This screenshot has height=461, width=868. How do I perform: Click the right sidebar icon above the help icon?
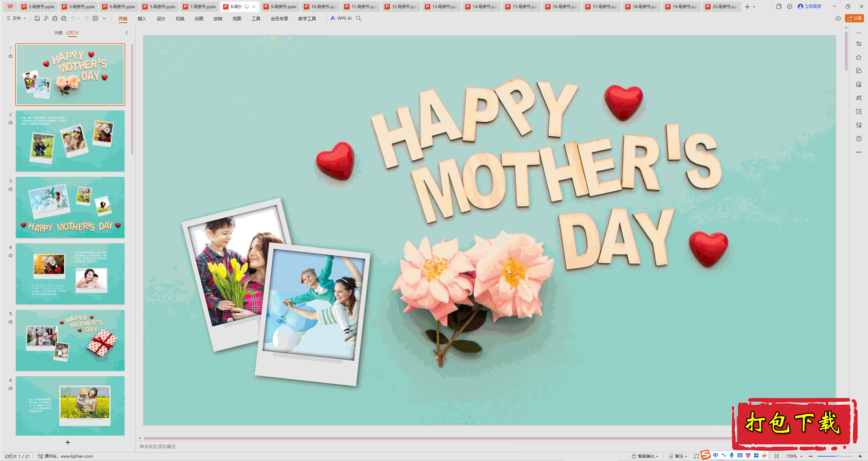[859, 125]
